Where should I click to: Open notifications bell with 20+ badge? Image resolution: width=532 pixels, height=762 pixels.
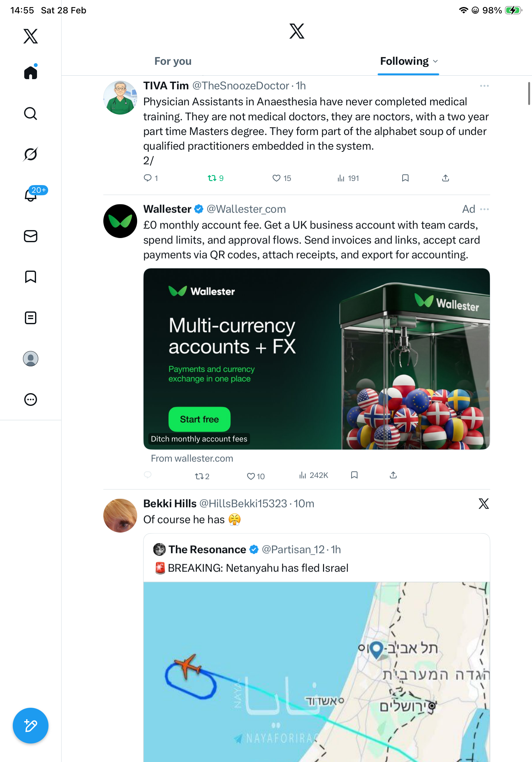[31, 195]
